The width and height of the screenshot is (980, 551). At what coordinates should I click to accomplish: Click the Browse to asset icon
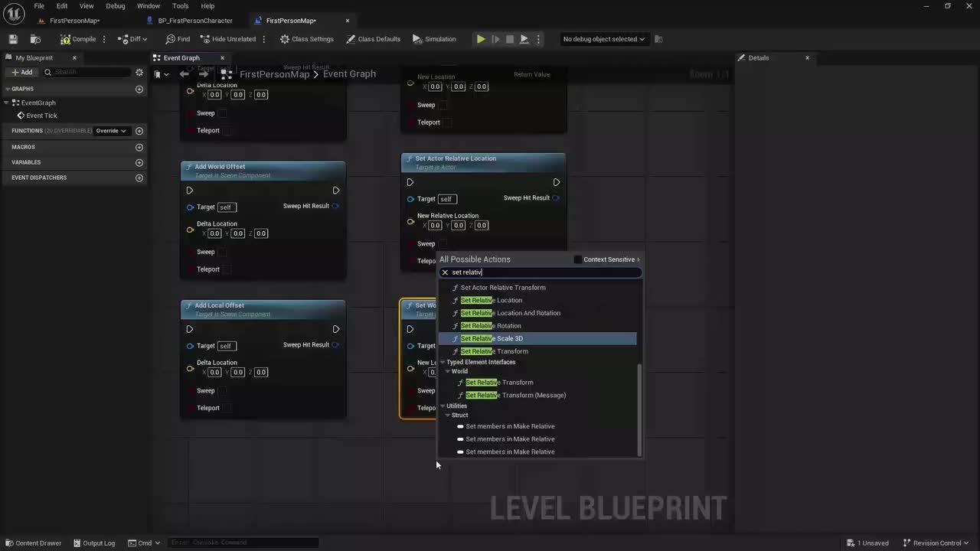[x=35, y=39]
